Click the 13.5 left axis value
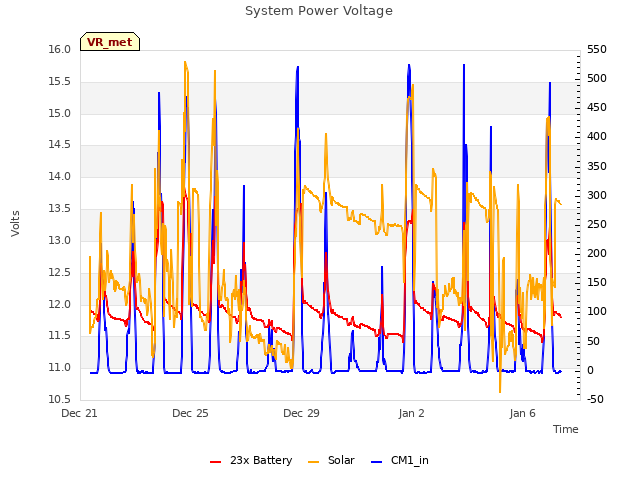The image size is (640, 480). 60,209
